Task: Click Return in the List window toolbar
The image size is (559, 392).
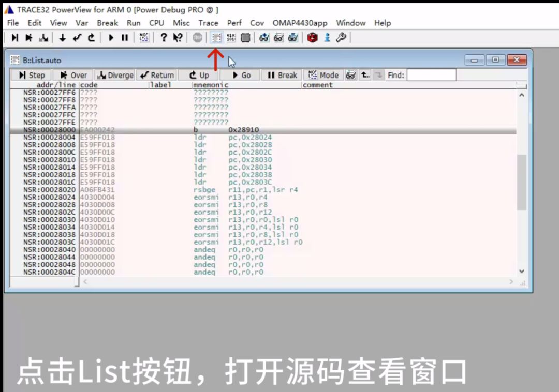Action: coord(157,75)
